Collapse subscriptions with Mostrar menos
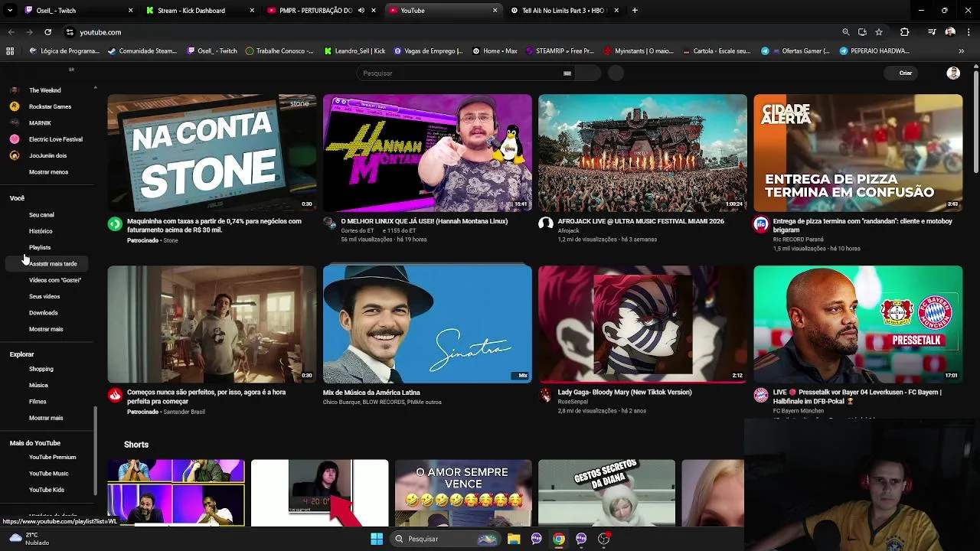This screenshot has height=551, width=980. click(48, 172)
